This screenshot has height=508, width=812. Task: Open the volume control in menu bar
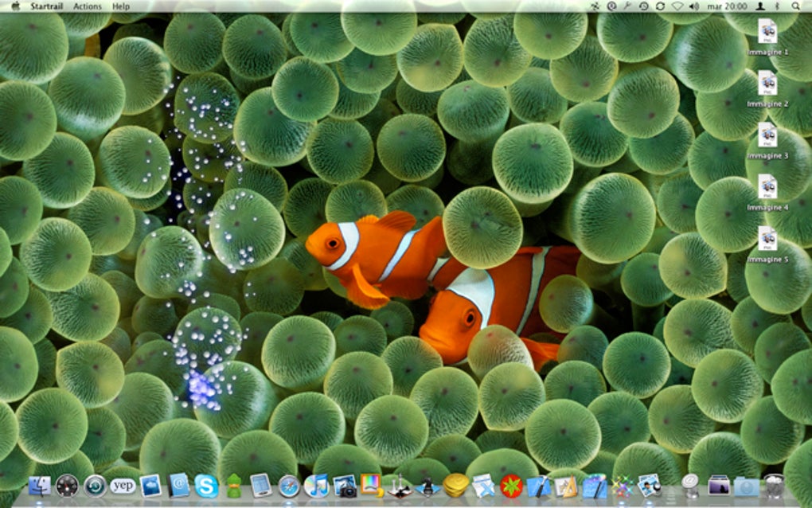[694, 6]
